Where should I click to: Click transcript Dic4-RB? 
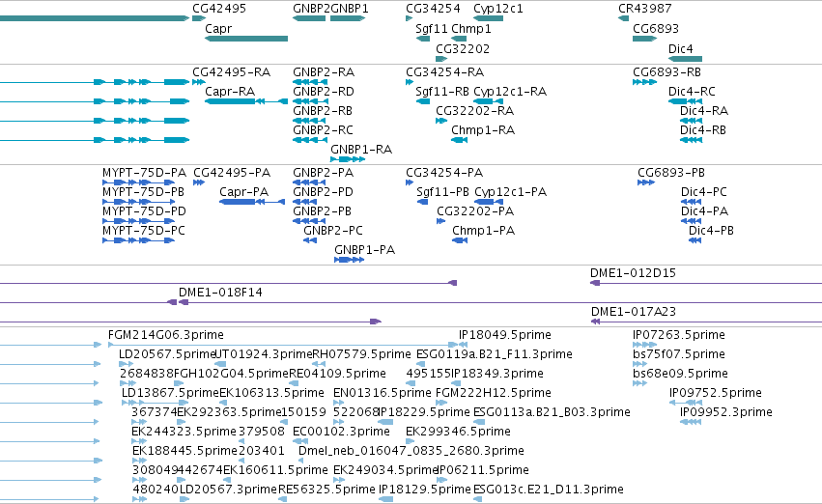point(703,130)
